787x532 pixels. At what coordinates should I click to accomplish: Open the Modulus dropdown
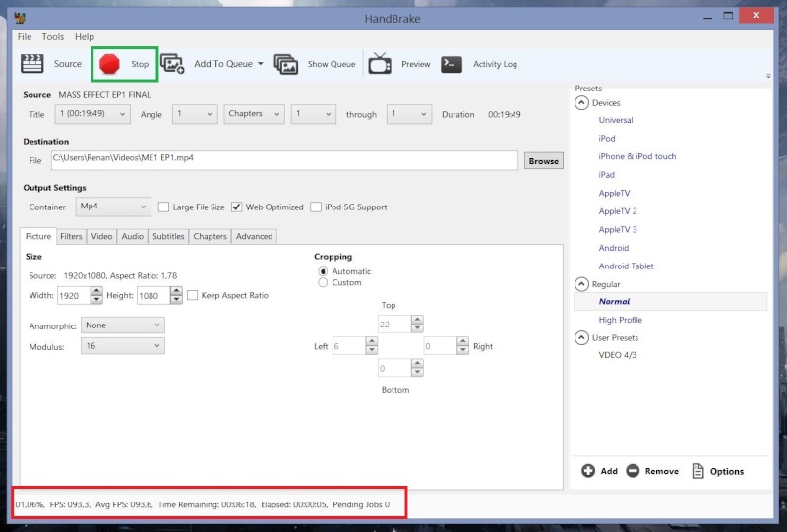(x=122, y=346)
